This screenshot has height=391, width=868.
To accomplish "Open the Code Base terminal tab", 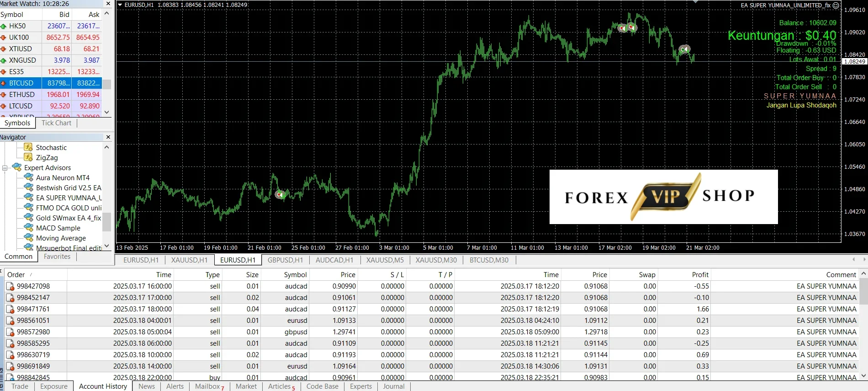I will point(323,386).
